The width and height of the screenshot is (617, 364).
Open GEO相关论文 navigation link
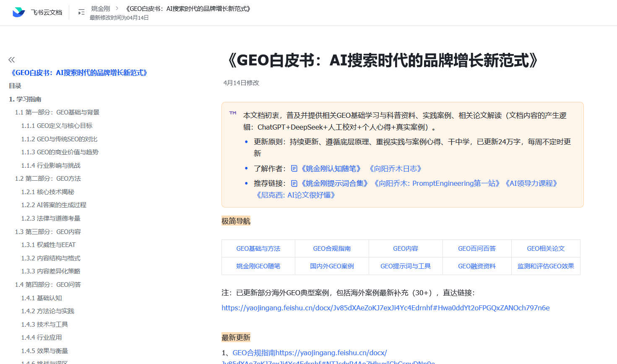coord(546,249)
